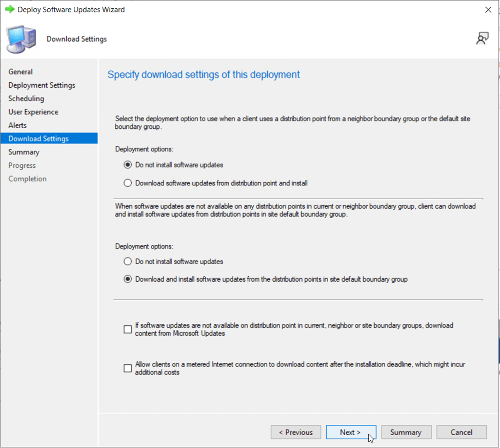Click the green arrow wizard title icon
Screen dimensions: 500x448
tap(10, 9)
